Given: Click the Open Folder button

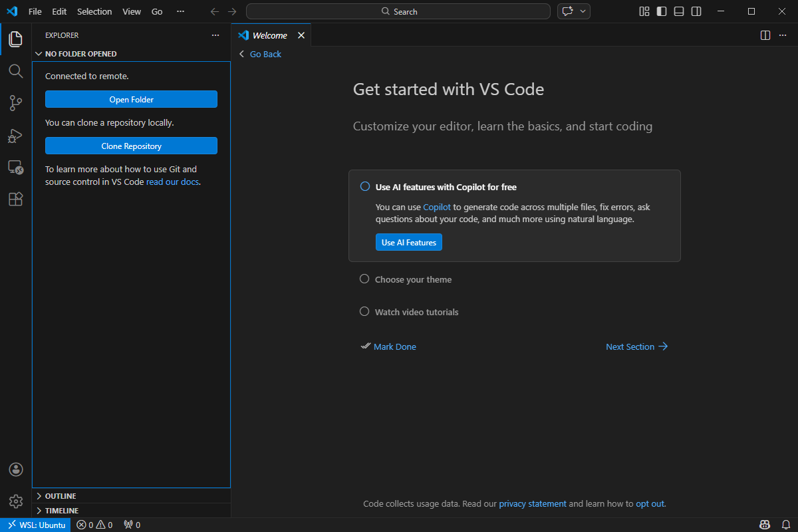Looking at the screenshot, I should coord(131,99).
